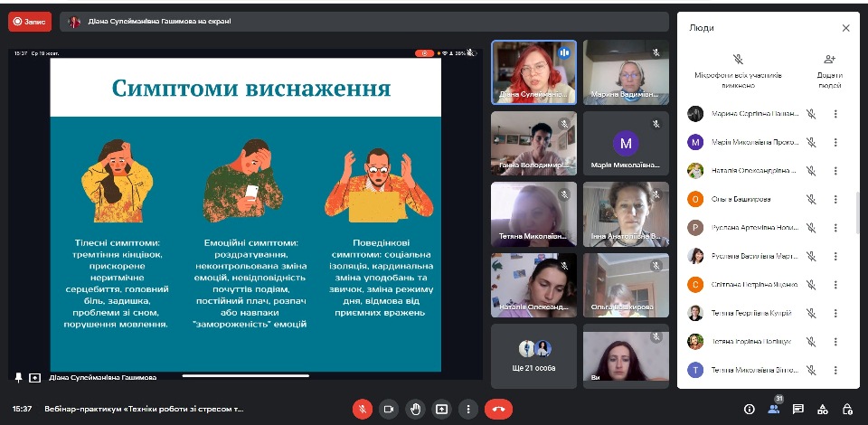
Task: Click the text Мікрофони всіх учасників вимкнено
Action: coord(738,80)
